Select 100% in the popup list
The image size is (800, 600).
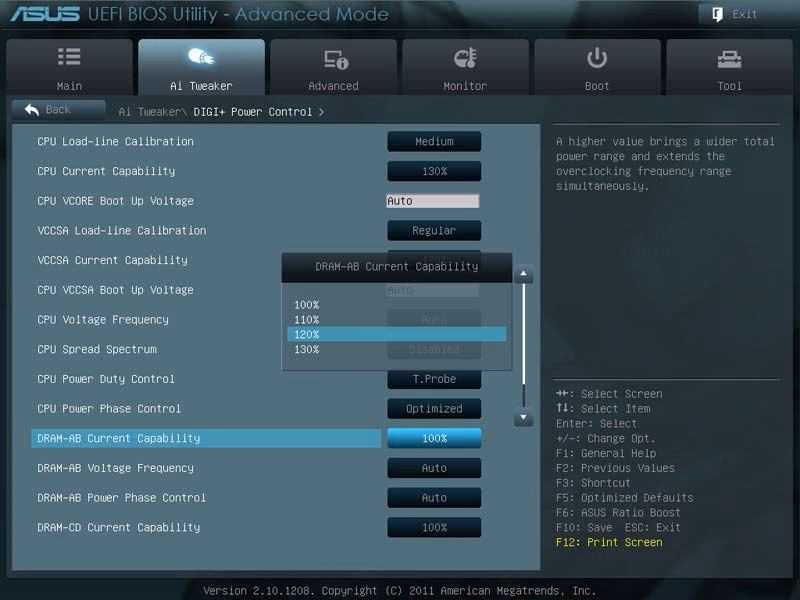[397, 305]
